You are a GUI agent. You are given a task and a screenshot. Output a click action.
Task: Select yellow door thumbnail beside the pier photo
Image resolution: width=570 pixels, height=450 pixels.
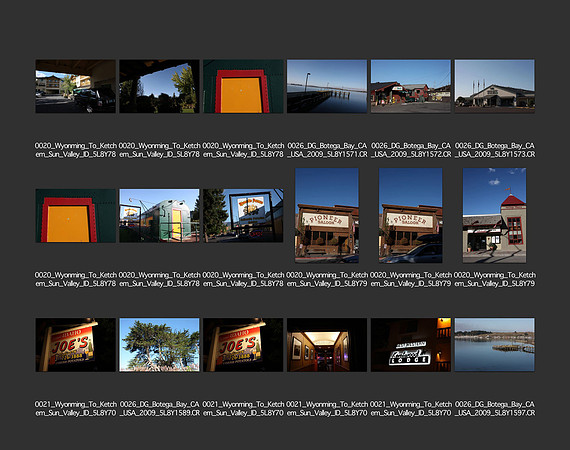coord(243,86)
